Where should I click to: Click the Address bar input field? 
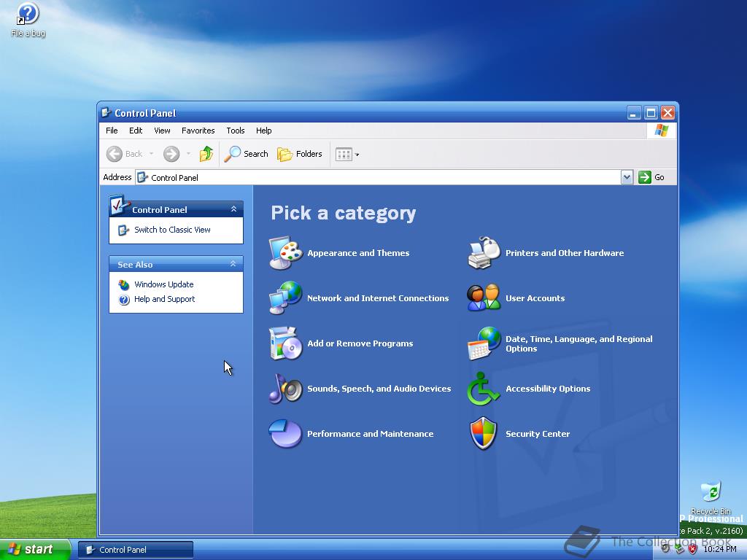pyautogui.click(x=378, y=177)
